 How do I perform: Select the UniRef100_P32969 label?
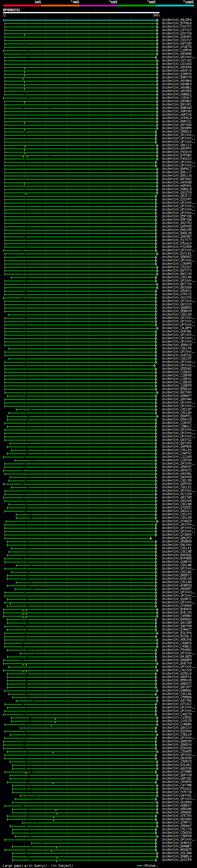pyautogui.click(x=176, y=247)
